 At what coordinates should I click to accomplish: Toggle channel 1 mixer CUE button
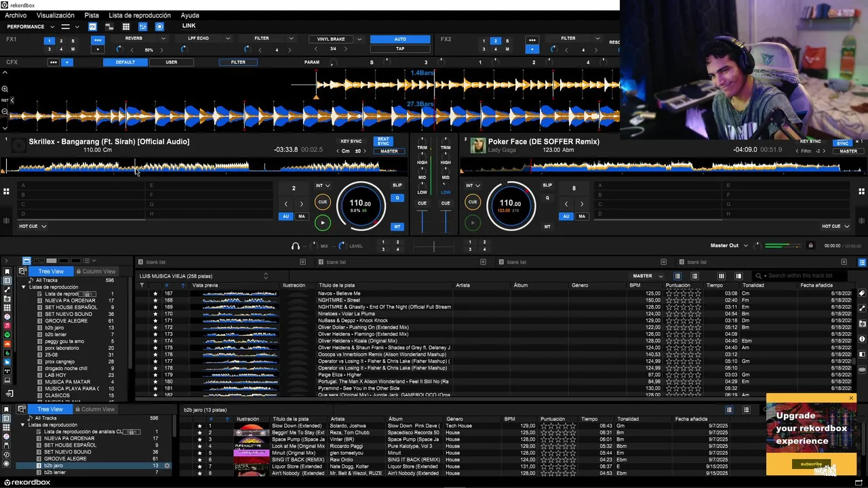(x=422, y=203)
